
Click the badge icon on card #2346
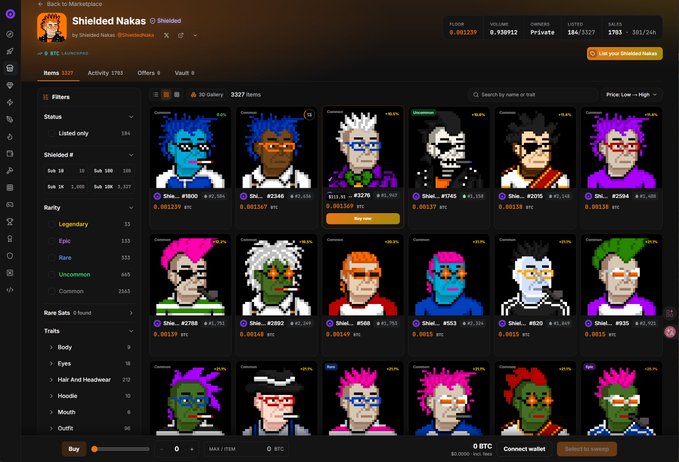309,115
